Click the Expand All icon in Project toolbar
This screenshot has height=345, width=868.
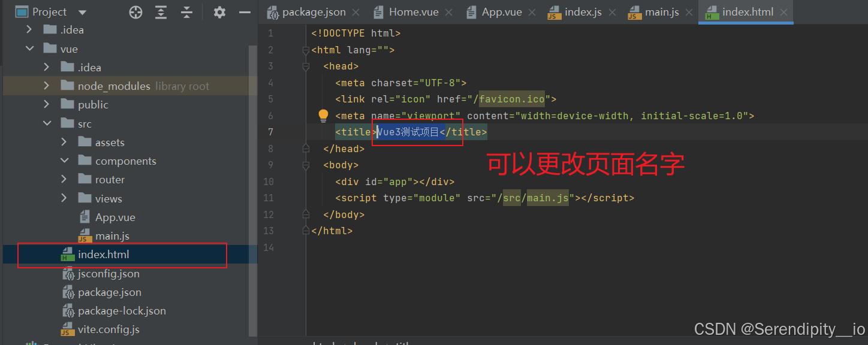(161, 12)
